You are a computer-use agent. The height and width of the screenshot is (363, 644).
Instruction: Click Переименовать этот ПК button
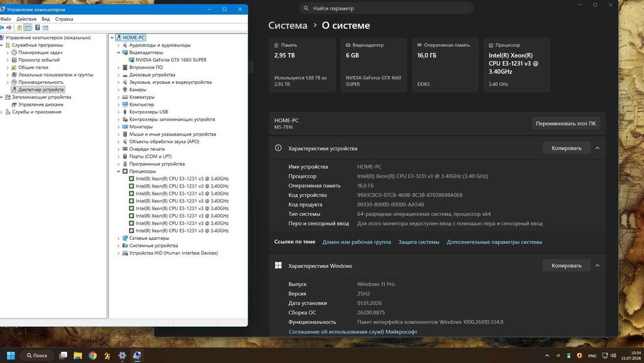coord(565,123)
